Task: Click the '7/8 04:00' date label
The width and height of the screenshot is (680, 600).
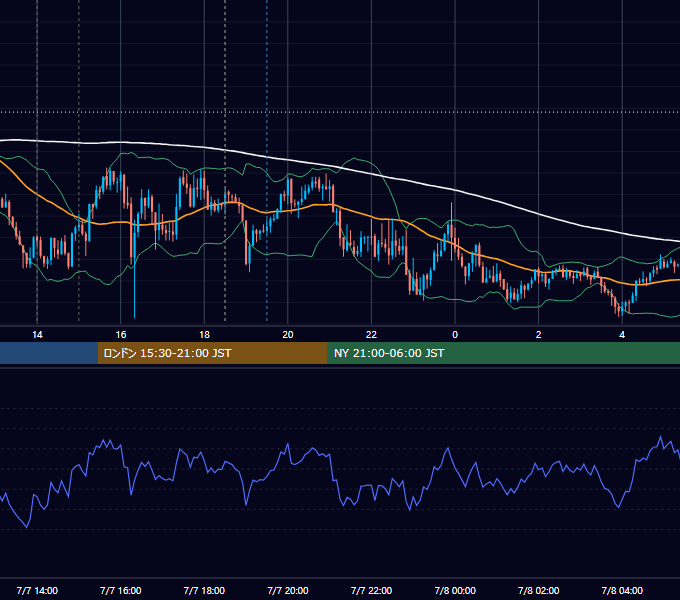Action: (x=622, y=590)
